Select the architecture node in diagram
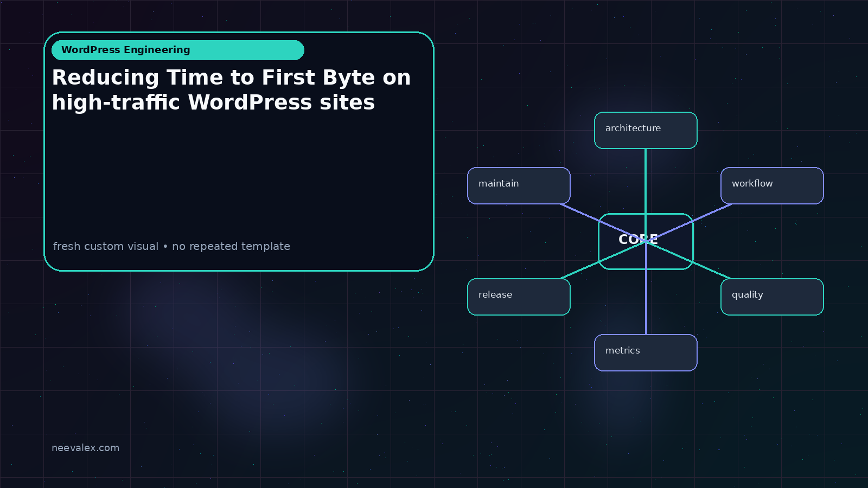868x488 pixels. click(646, 130)
